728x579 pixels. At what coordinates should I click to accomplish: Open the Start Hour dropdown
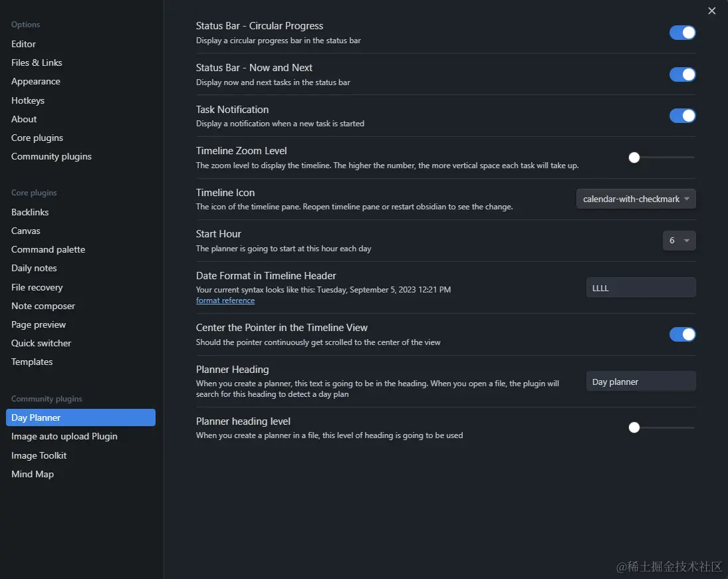coord(679,241)
